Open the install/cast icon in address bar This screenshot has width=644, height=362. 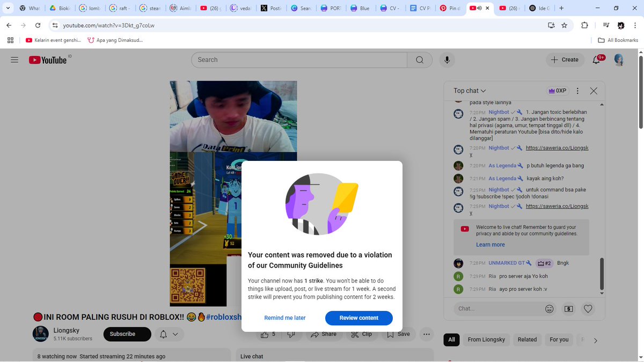pos(551,25)
